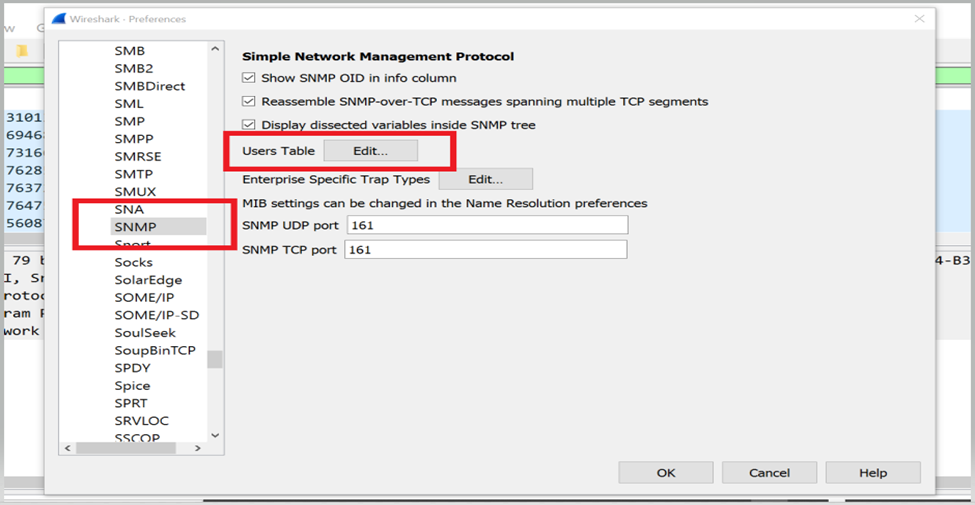Select SRVLOC protocol entry

click(141, 421)
